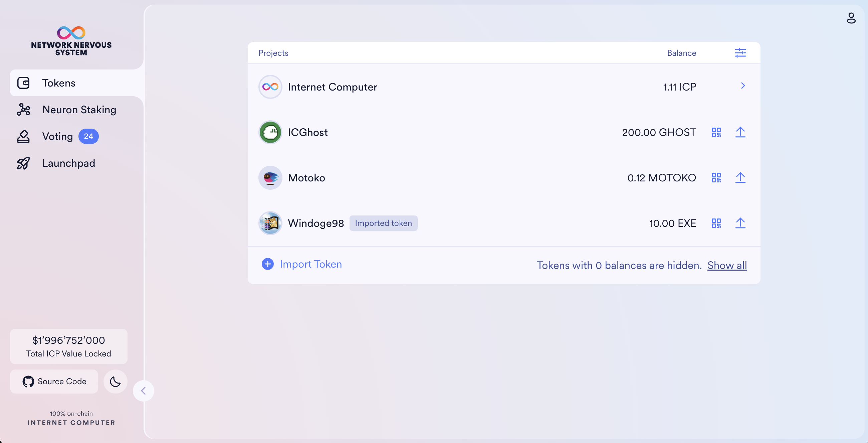
Task: Click the Neuron Staking sidebar icon
Action: click(23, 109)
